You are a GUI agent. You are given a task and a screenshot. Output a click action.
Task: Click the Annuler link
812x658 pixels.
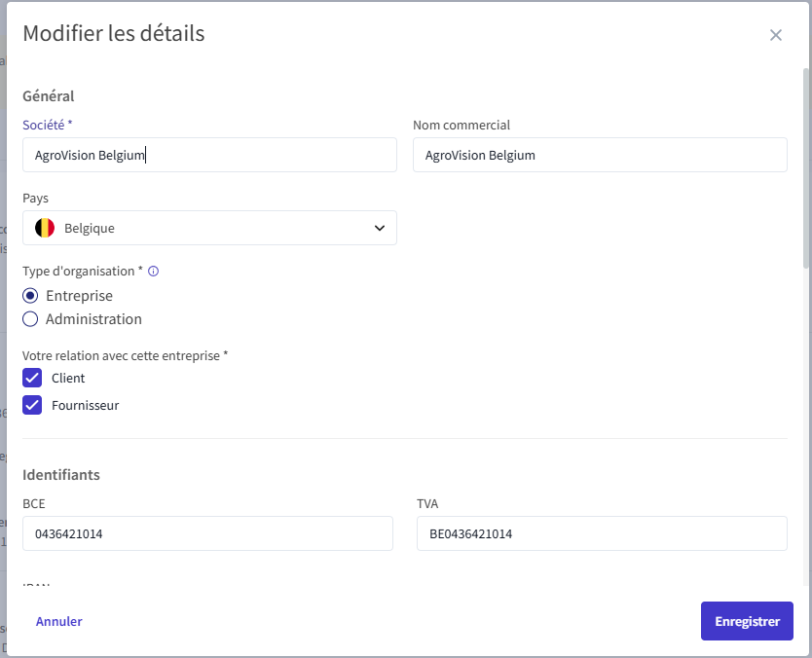[59, 621]
